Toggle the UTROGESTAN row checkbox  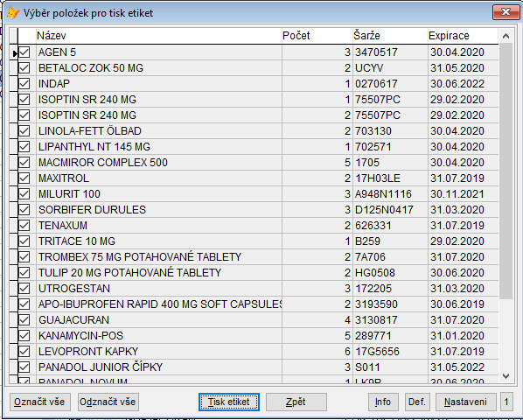(x=24, y=288)
